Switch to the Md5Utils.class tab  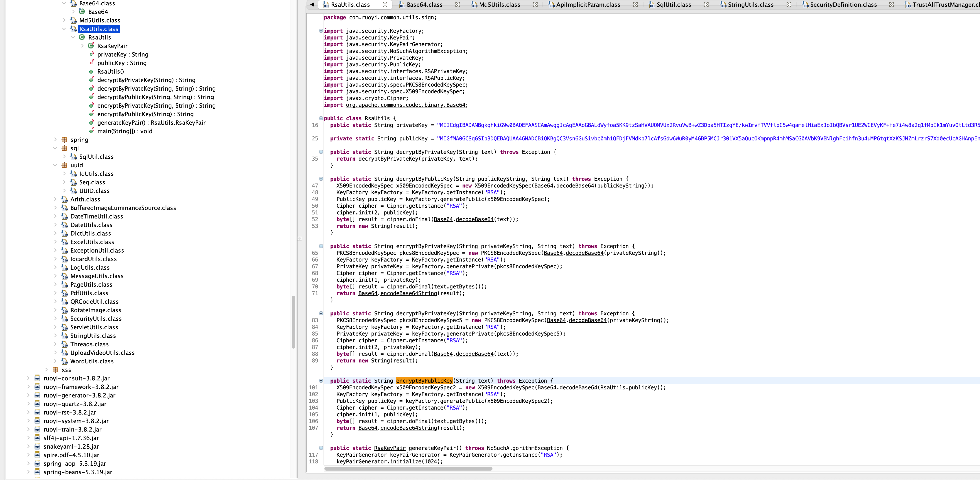[x=499, y=4]
